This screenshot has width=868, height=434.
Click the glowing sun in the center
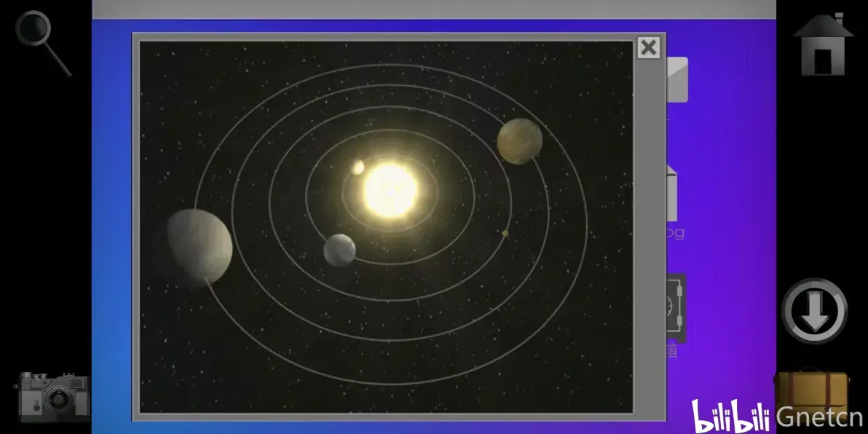pos(391,189)
